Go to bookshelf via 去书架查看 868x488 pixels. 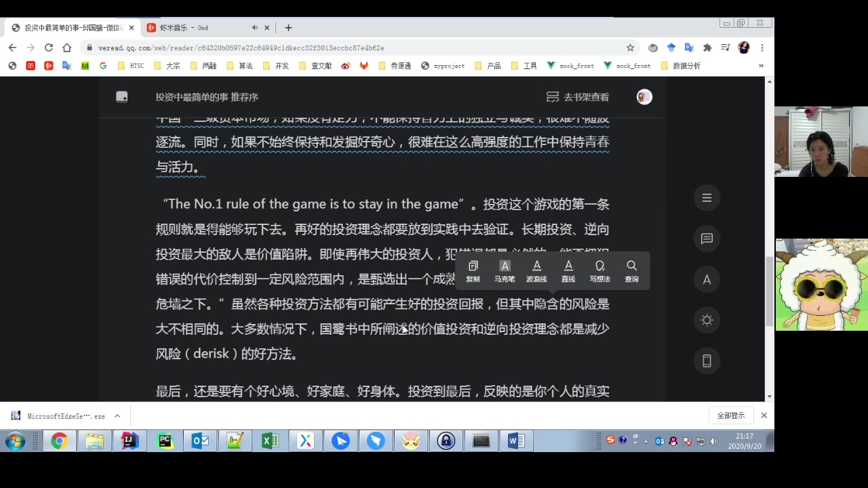(578, 97)
